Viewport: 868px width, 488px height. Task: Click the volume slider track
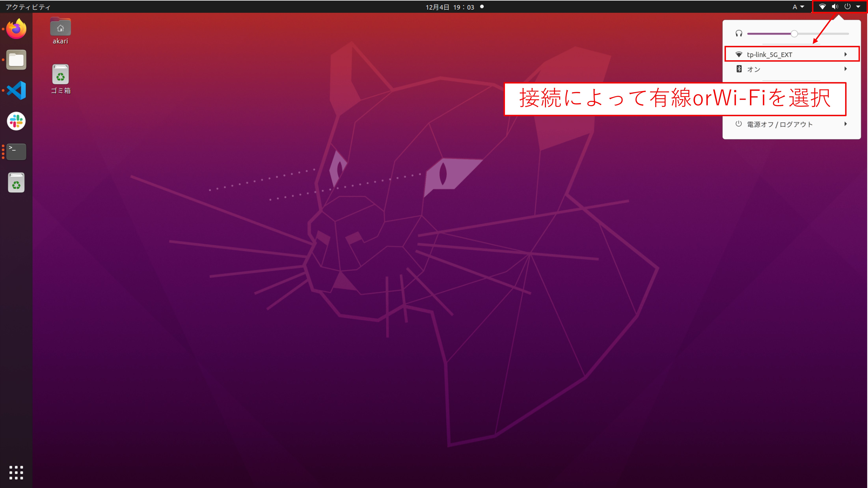[822, 34]
